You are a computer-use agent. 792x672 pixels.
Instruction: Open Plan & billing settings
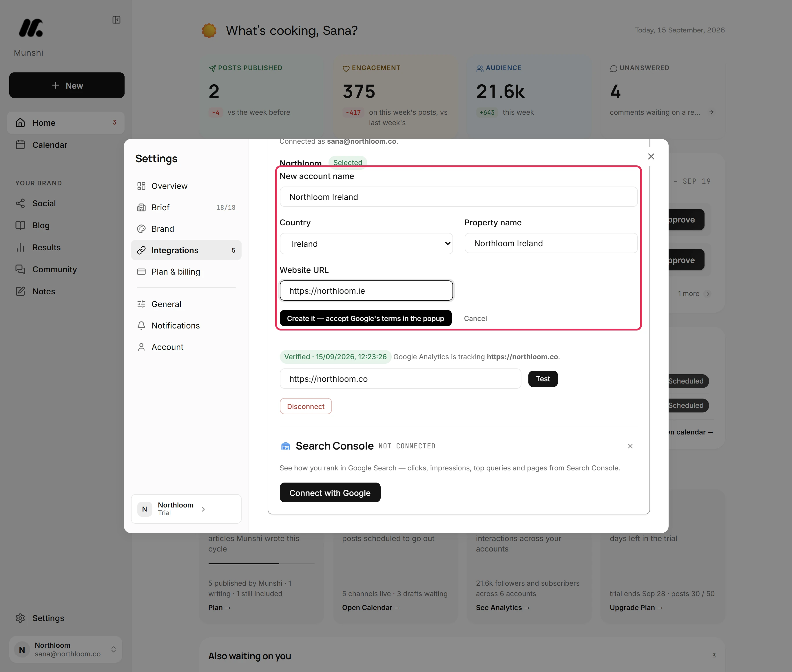click(186, 272)
